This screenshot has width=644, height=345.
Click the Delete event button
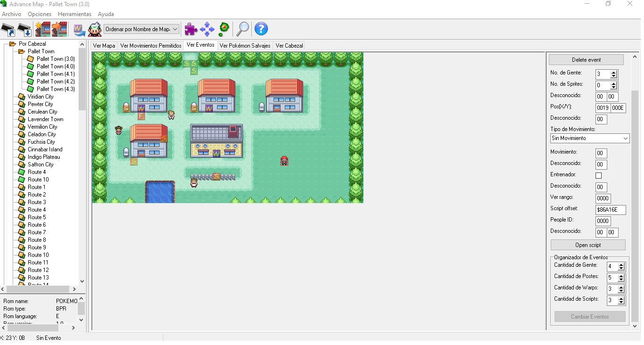pos(586,60)
